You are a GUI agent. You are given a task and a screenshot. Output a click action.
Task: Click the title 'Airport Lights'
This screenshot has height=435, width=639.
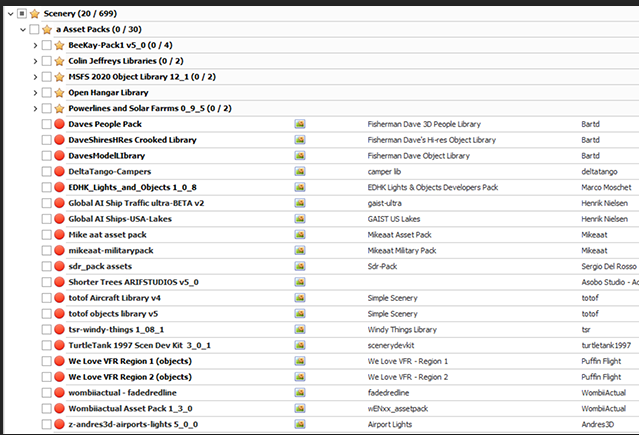390,425
